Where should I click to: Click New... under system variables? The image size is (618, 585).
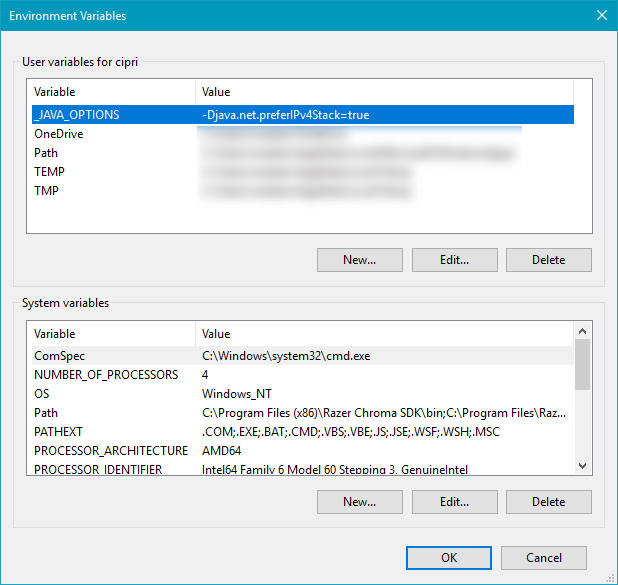coord(360,502)
